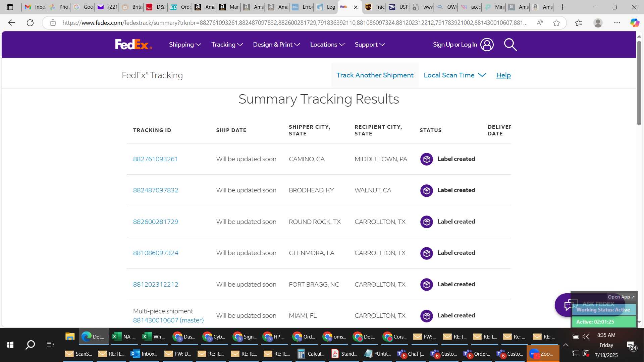Expand the Support menu
The image size is (644, 362).
pos(370,45)
